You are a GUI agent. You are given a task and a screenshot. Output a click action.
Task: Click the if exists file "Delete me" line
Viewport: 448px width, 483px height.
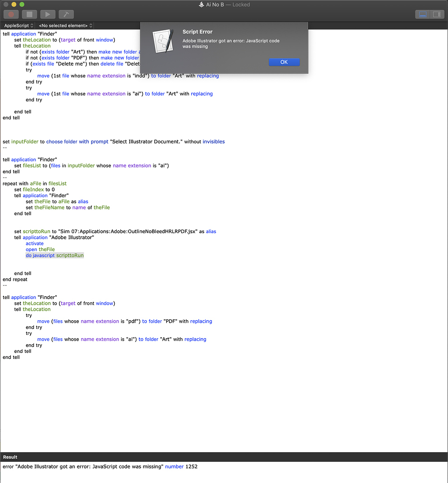pyautogui.click(x=83, y=64)
